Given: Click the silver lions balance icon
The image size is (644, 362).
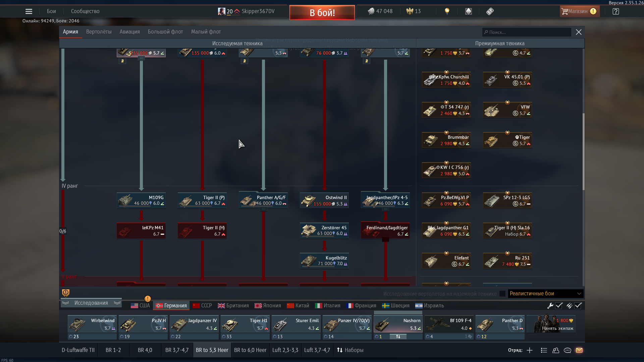Looking at the screenshot, I should pos(371,11).
